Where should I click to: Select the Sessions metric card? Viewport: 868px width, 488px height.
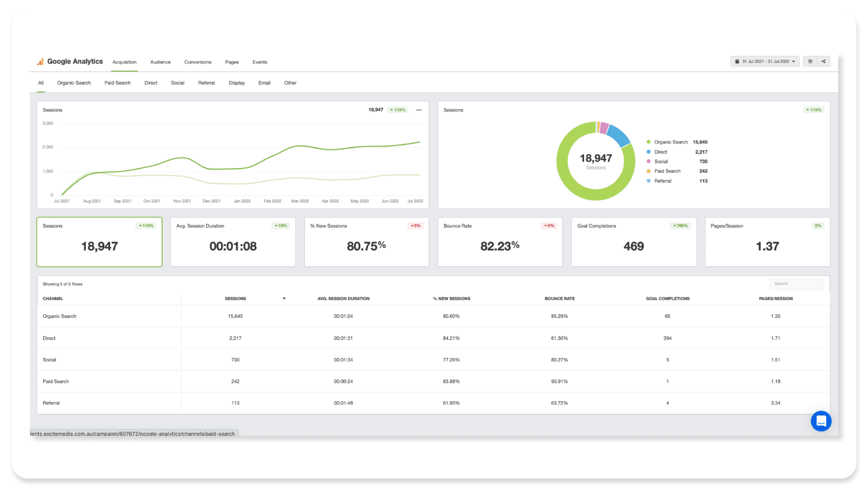99,242
